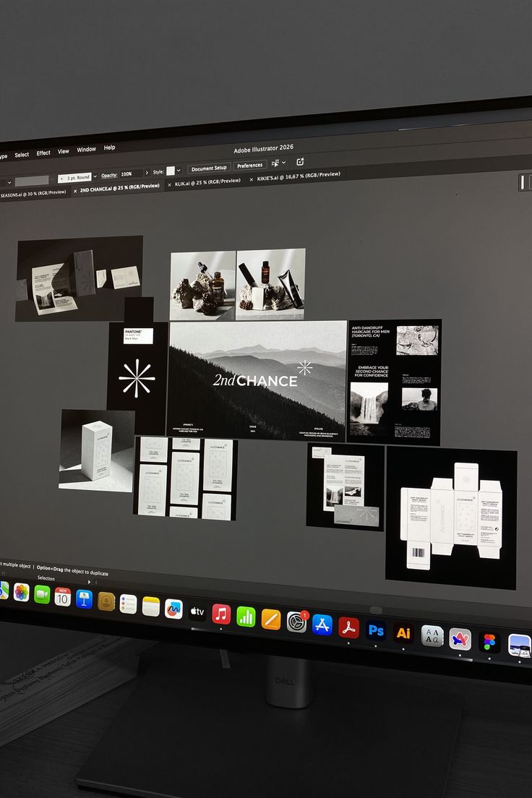Select the white box mockup photo
Viewport: 532px width, 798px height.
point(97,450)
